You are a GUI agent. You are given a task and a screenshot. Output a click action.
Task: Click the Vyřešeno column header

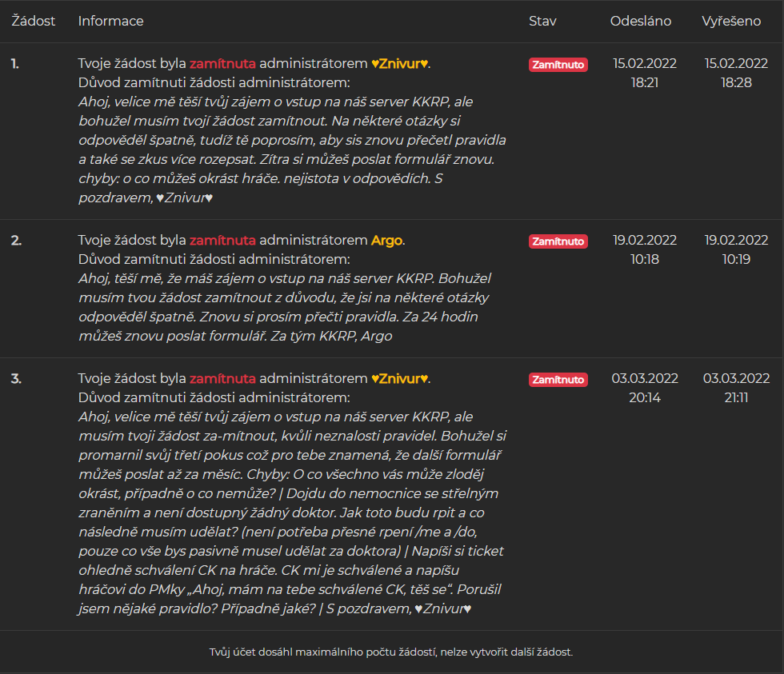pos(731,22)
